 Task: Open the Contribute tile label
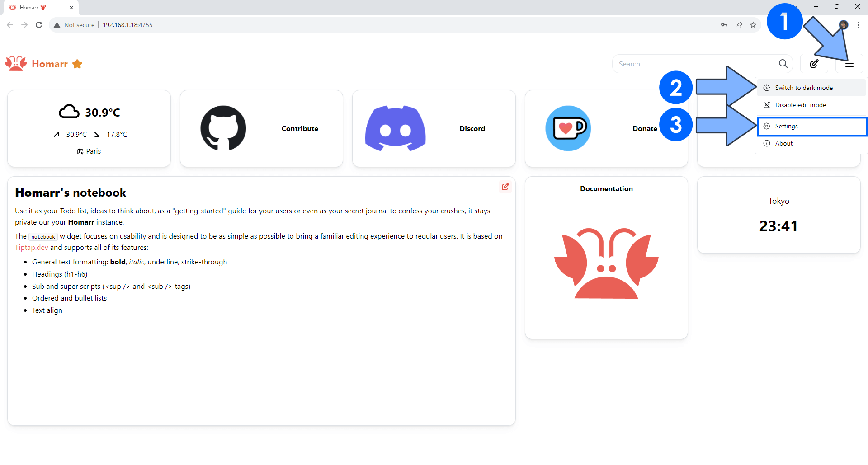click(x=300, y=129)
